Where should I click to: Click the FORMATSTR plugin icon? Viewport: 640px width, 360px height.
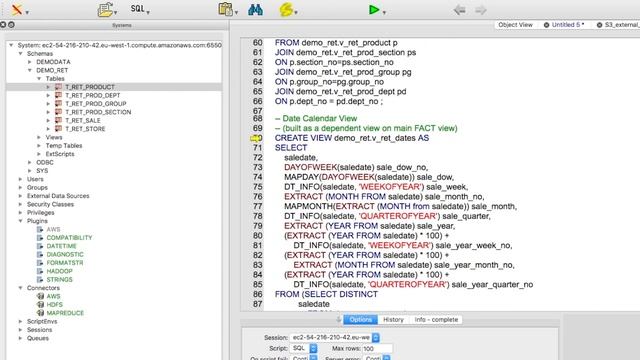click(x=40, y=263)
